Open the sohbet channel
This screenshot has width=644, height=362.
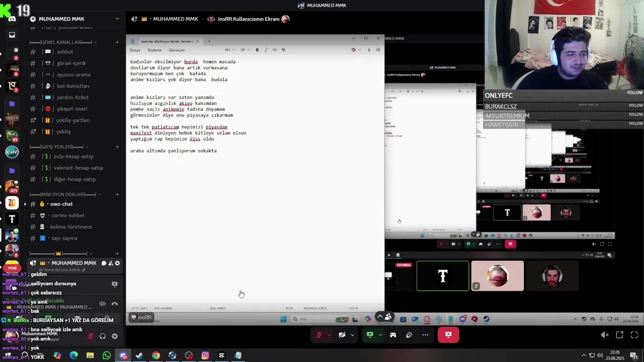click(75, 52)
